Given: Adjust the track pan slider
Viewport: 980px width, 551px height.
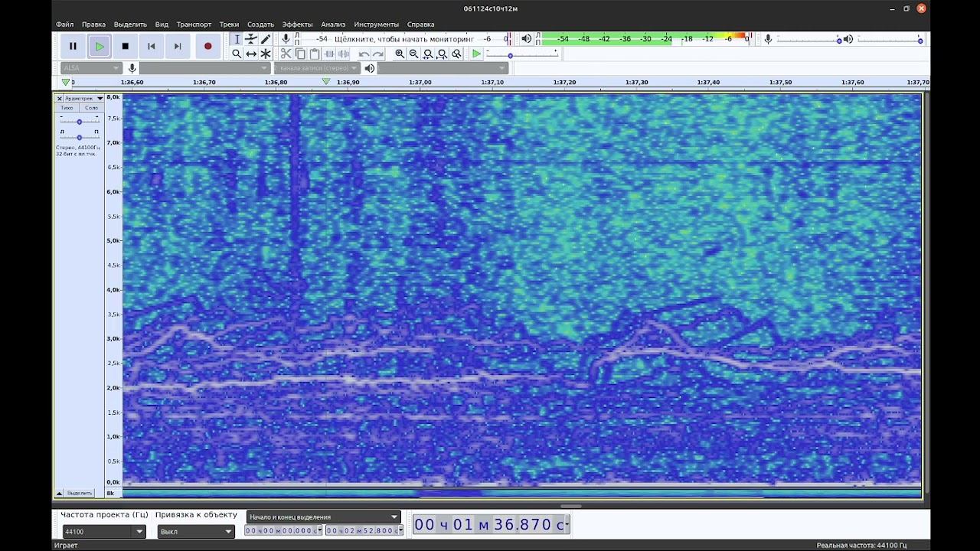Looking at the screenshot, I should [x=79, y=137].
